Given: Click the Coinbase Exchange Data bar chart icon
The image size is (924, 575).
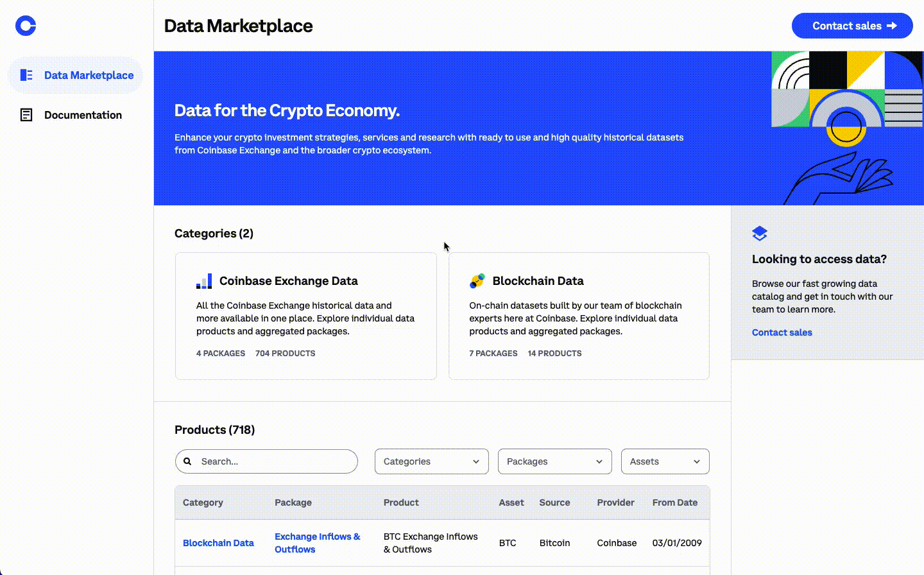Looking at the screenshot, I should coord(204,281).
